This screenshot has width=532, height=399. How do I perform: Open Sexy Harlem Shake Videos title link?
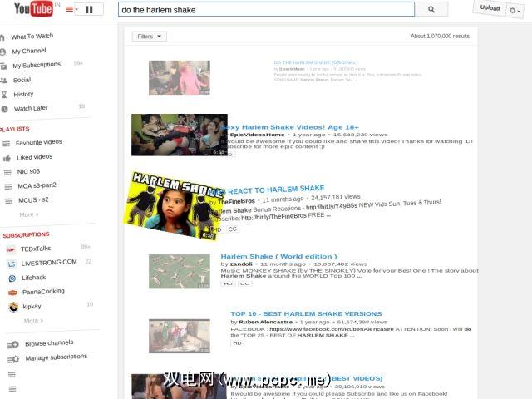(x=291, y=127)
